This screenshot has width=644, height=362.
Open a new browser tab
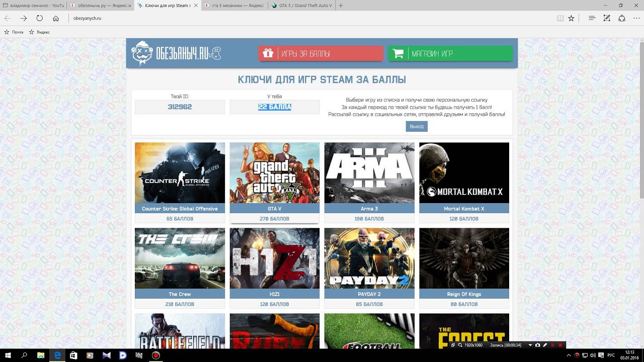[x=341, y=6]
